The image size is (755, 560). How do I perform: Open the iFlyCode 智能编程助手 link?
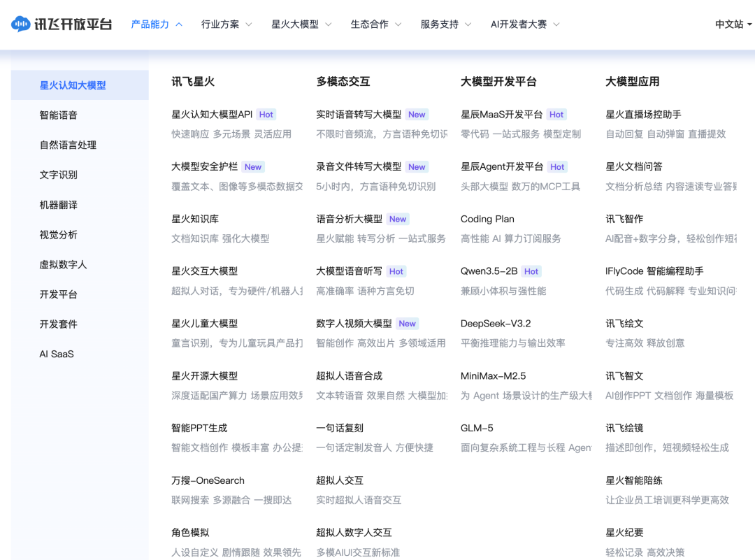click(x=654, y=271)
